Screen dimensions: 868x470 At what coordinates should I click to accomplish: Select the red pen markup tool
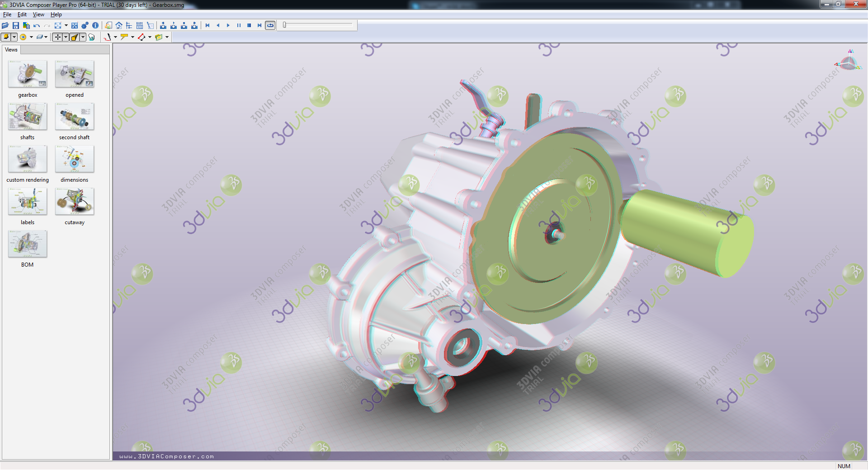(x=107, y=38)
